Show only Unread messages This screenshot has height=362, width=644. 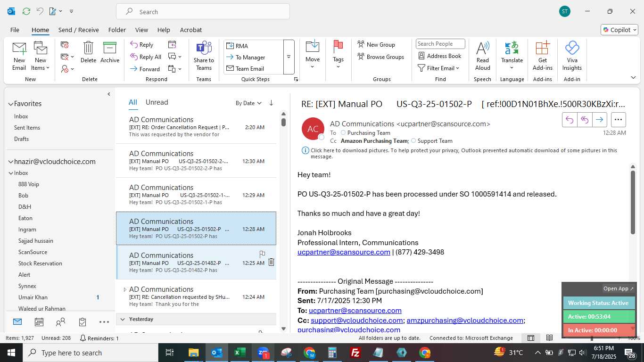click(157, 102)
